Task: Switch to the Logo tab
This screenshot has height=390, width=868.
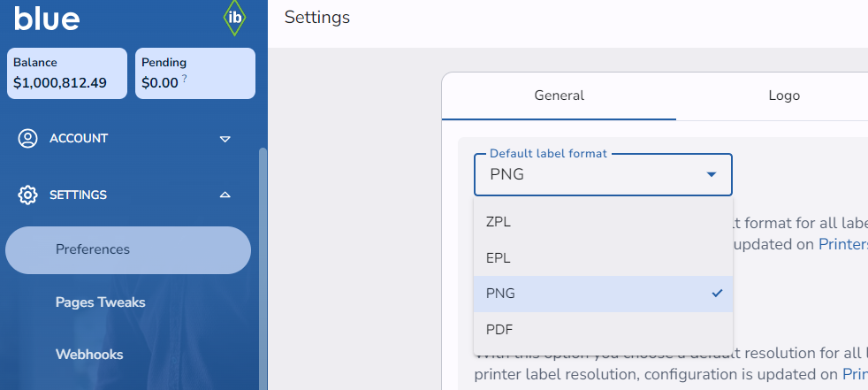Action: [784, 96]
